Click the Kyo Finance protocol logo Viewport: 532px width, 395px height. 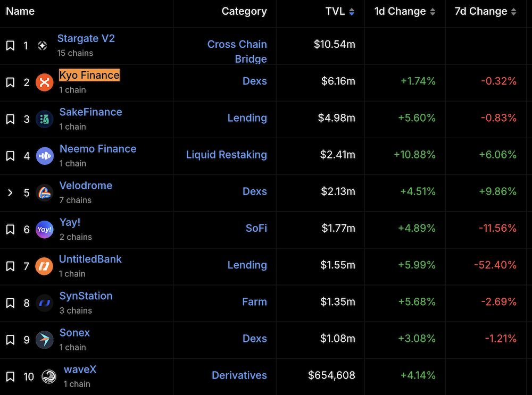(x=45, y=82)
